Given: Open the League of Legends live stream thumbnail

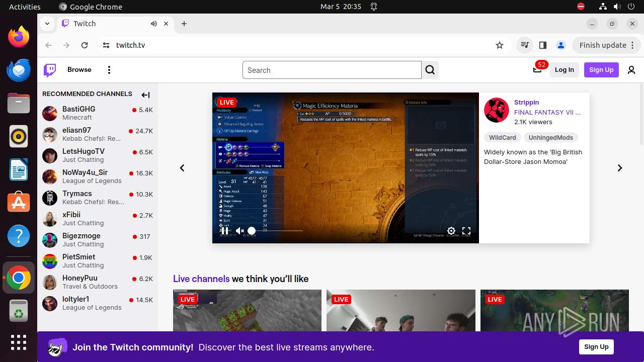Looking at the screenshot, I should (554, 310).
